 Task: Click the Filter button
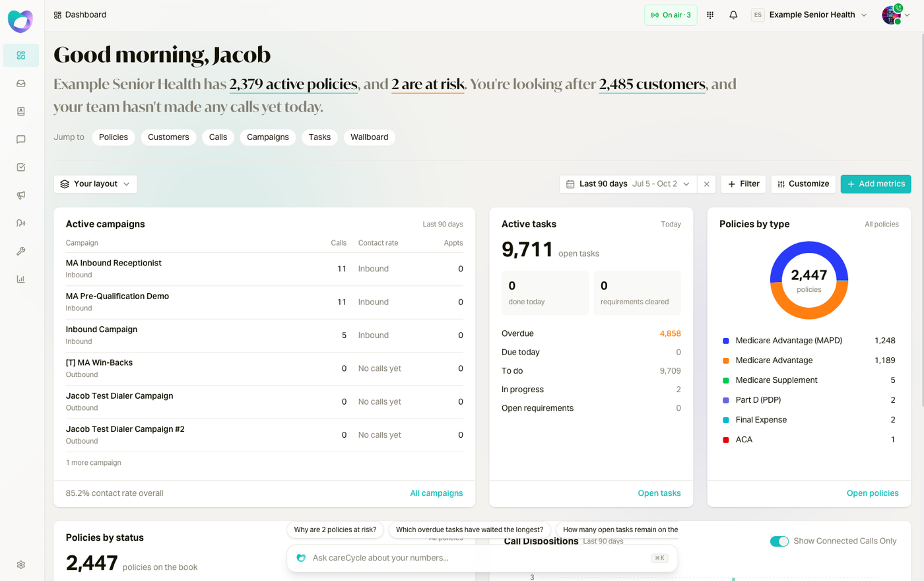[744, 184]
